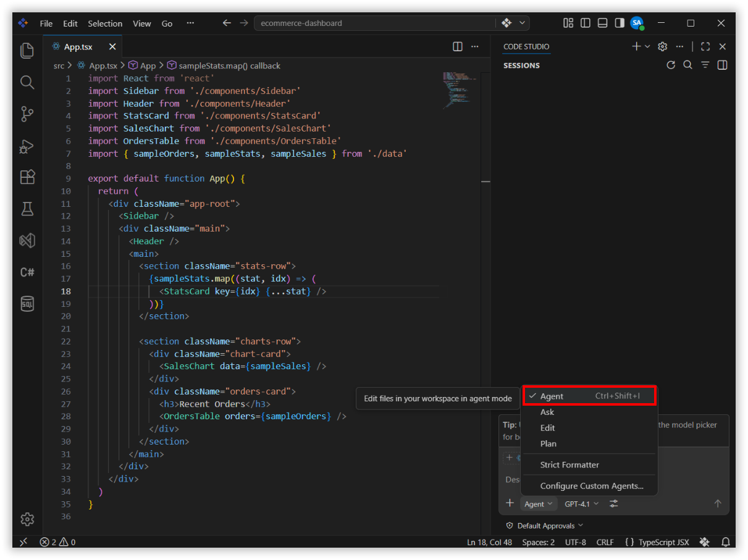This screenshot has width=748, height=560.
Task: Open the File menu
Action: [46, 23]
